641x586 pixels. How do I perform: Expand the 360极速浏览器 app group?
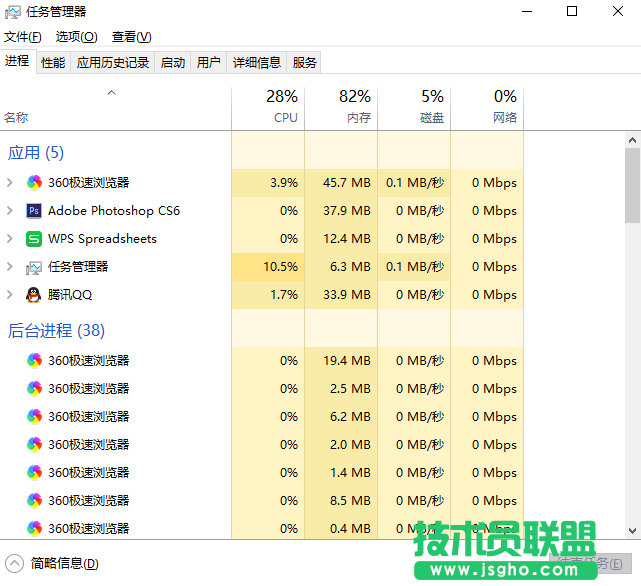coord(10,182)
